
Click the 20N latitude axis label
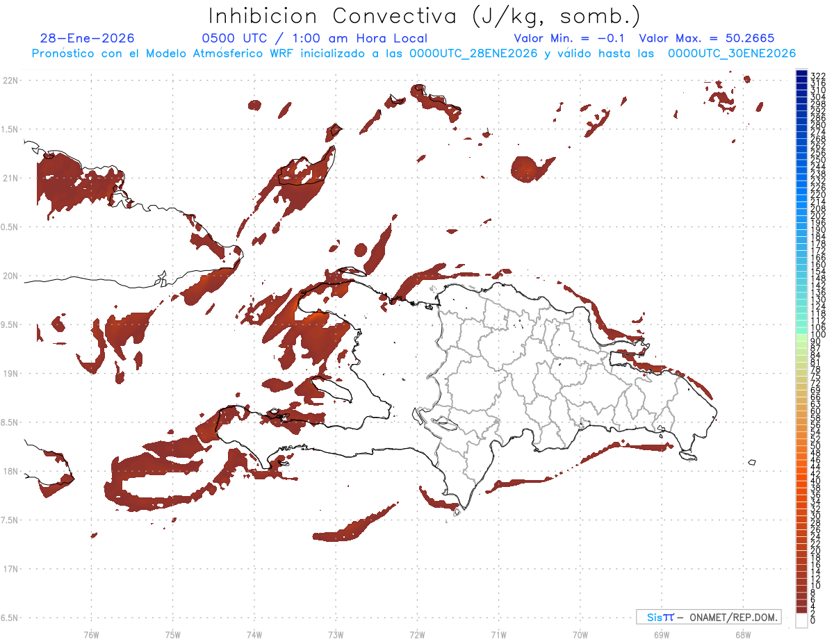(10, 276)
